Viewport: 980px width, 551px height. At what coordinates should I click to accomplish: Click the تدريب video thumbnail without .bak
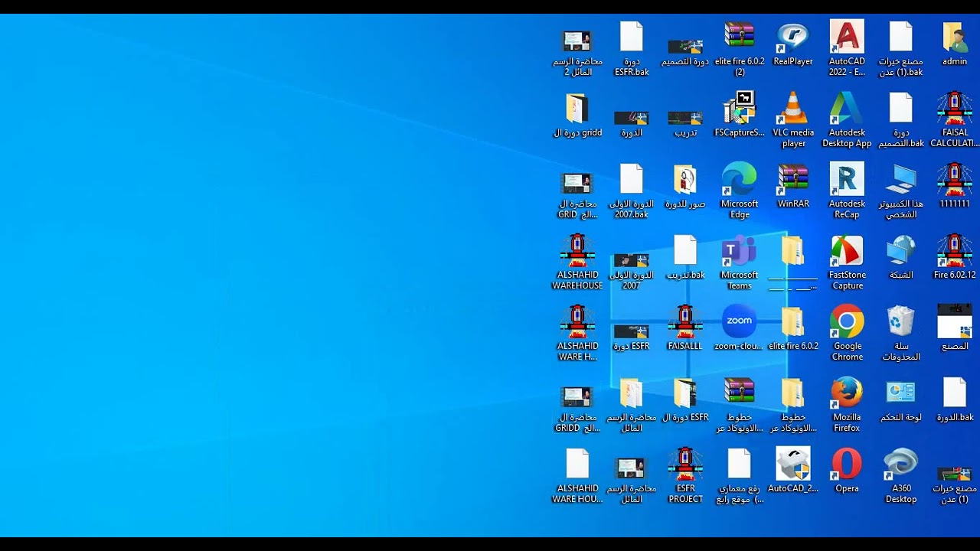click(685, 123)
